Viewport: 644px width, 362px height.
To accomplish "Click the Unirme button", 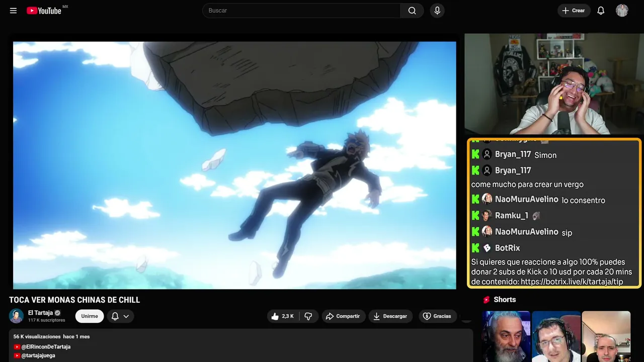I will click(x=90, y=316).
